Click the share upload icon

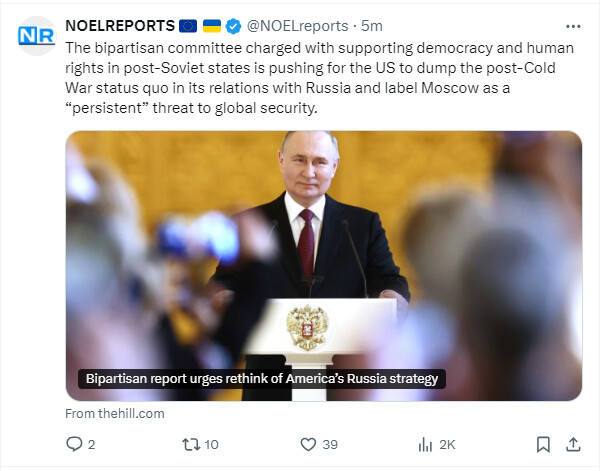pos(573,444)
